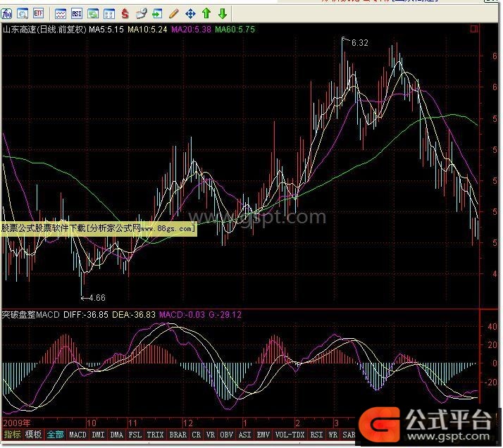The width and height of the screenshot is (503, 448).
Task: Select the DMI indicator tab
Action: click(x=99, y=435)
